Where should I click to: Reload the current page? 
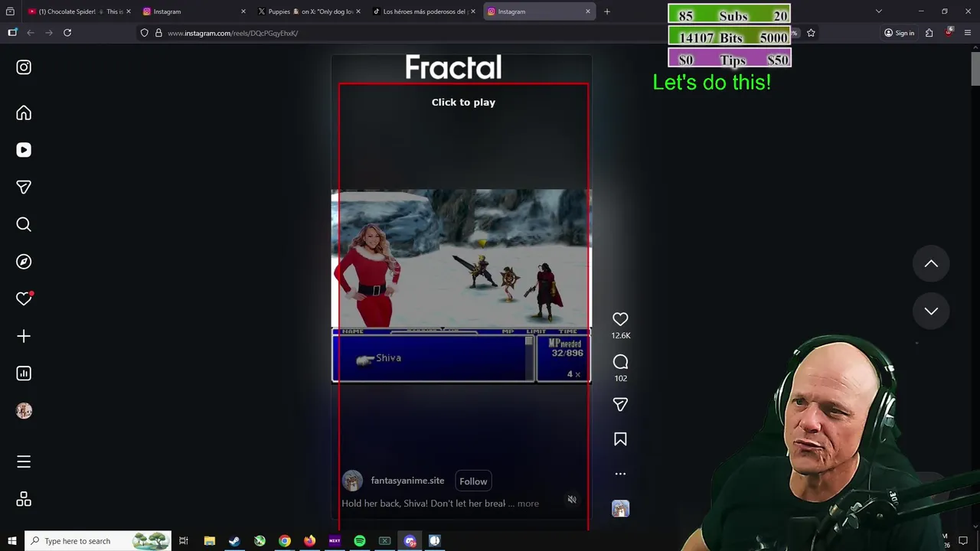tap(67, 33)
